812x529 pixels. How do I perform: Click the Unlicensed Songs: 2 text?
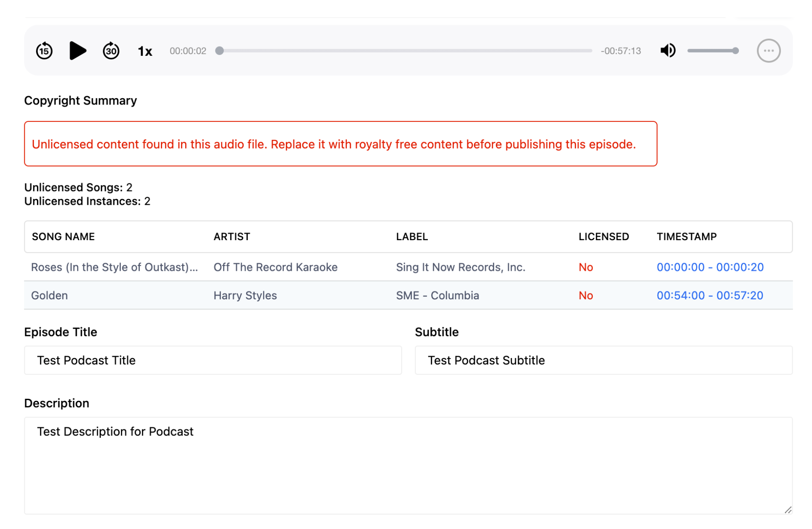click(78, 187)
